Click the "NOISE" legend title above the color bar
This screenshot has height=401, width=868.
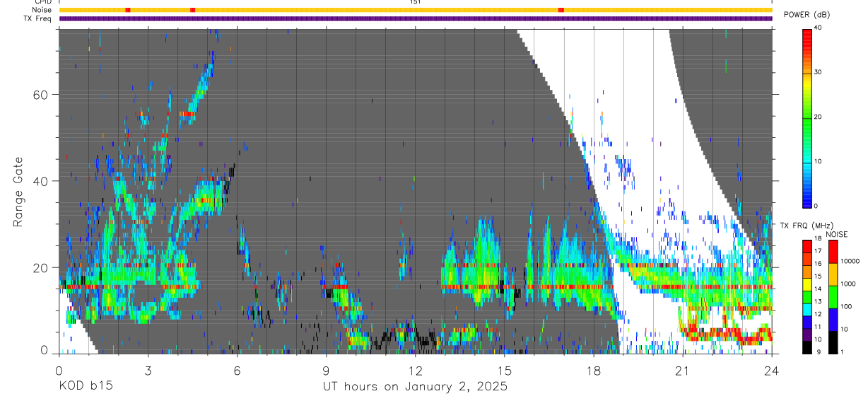point(837,234)
